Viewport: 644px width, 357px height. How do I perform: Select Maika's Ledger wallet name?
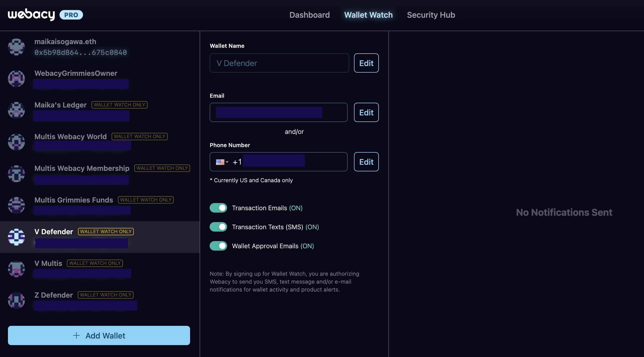click(x=61, y=105)
